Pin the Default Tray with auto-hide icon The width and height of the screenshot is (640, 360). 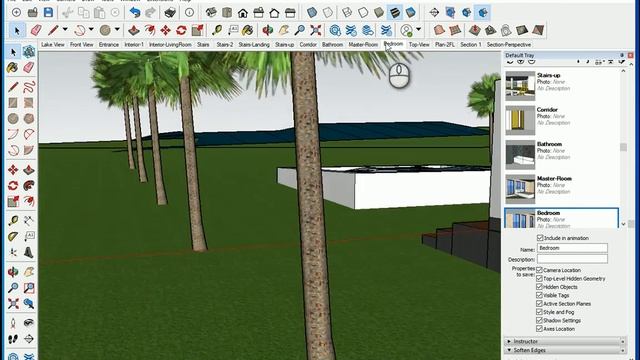tap(622, 55)
